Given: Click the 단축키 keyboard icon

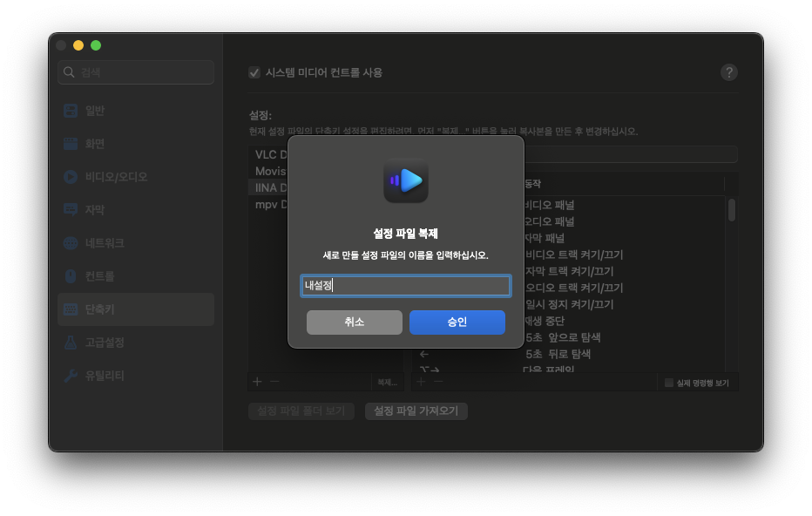Looking at the screenshot, I should coord(71,309).
